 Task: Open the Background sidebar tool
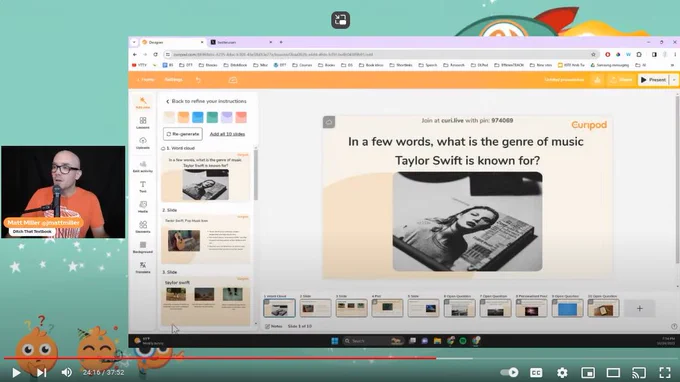click(143, 247)
